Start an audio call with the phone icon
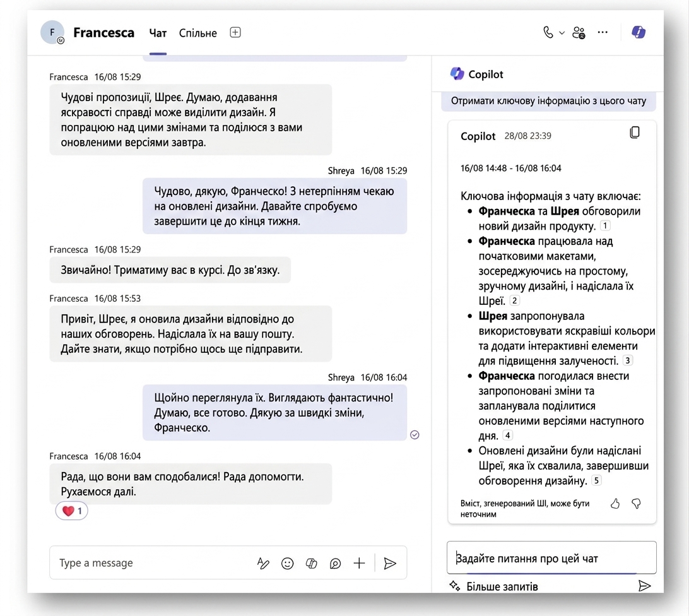Screen dimensions: 689x616 pyautogui.click(x=548, y=33)
